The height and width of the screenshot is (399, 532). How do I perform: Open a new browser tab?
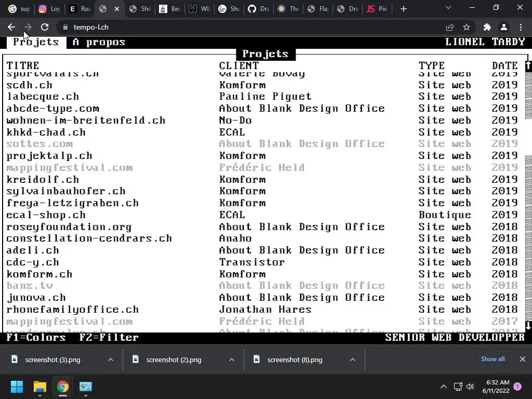[x=403, y=9]
